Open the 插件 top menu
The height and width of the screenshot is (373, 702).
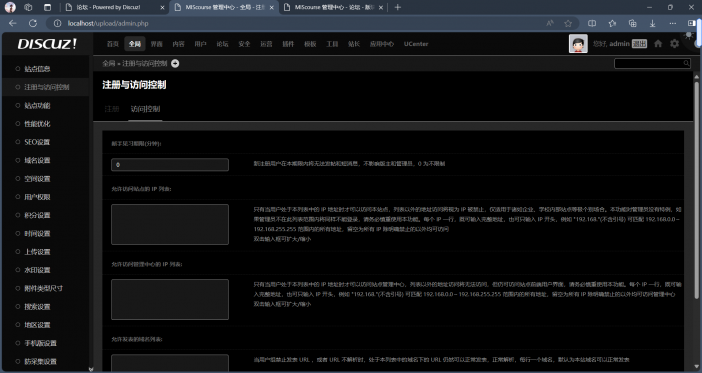click(288, 44)
